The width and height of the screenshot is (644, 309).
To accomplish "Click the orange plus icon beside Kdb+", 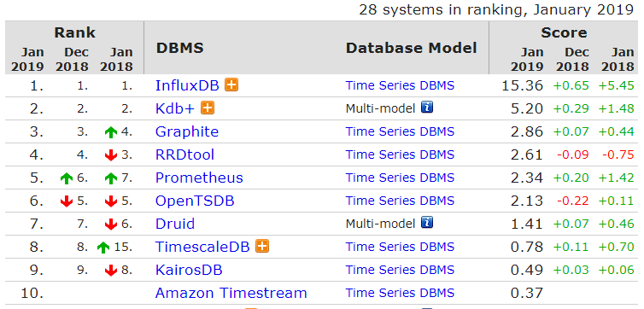I will 208,108.
